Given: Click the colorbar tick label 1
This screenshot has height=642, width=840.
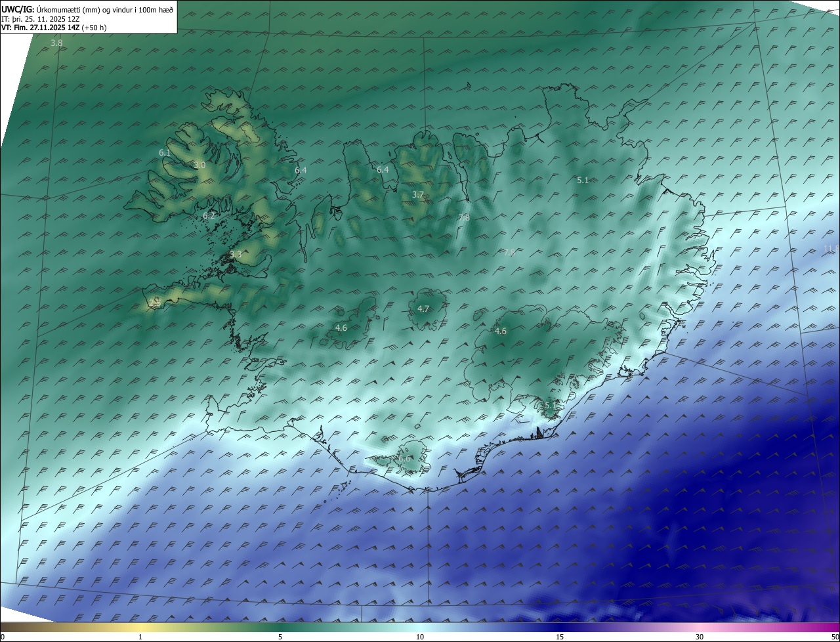Looking at the screenshot, I should [x=140, y=637].
